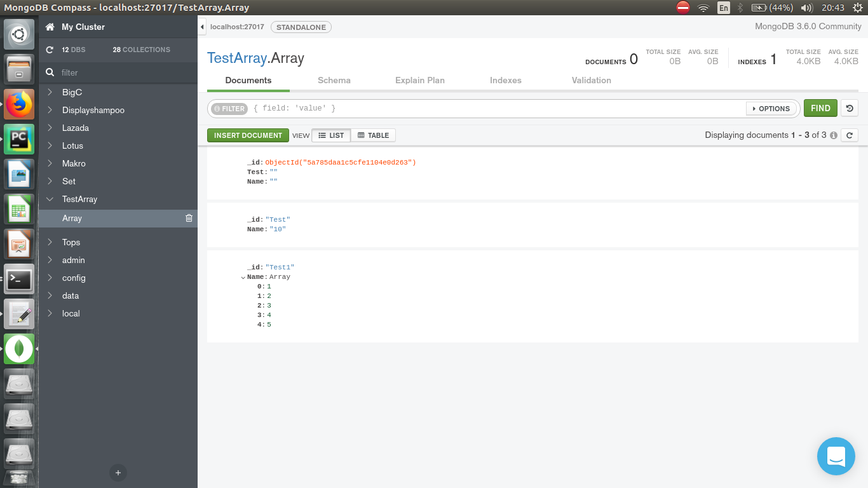The width and height of the screenshot is (868, 488).
Task: Run the query with the FIND button
Action: (x=820, y=108)
